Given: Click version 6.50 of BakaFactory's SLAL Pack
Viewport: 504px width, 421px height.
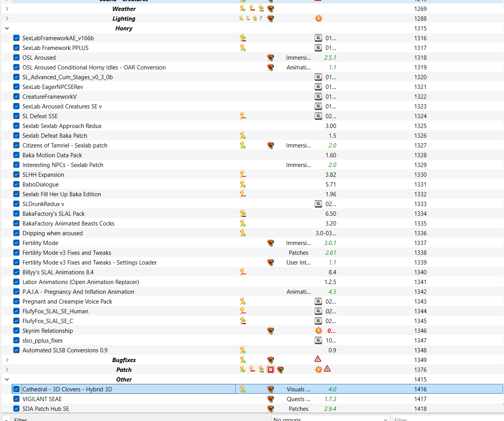Looking at the screenshot, I should (331, 213).
